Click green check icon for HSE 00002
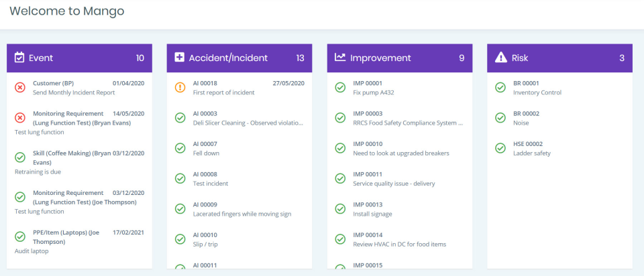The image size is (644, 276). coord(500,148)
